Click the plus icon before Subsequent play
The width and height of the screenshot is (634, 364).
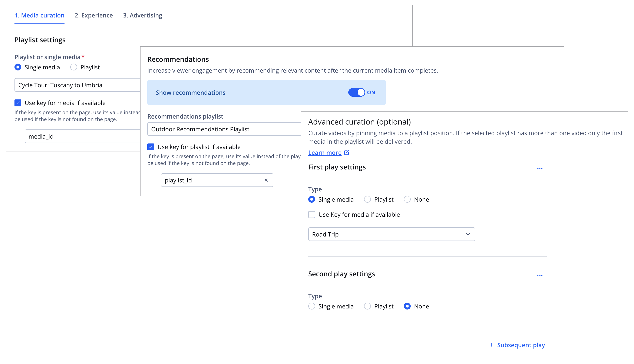pyautogui.click(x=491, y=345)
